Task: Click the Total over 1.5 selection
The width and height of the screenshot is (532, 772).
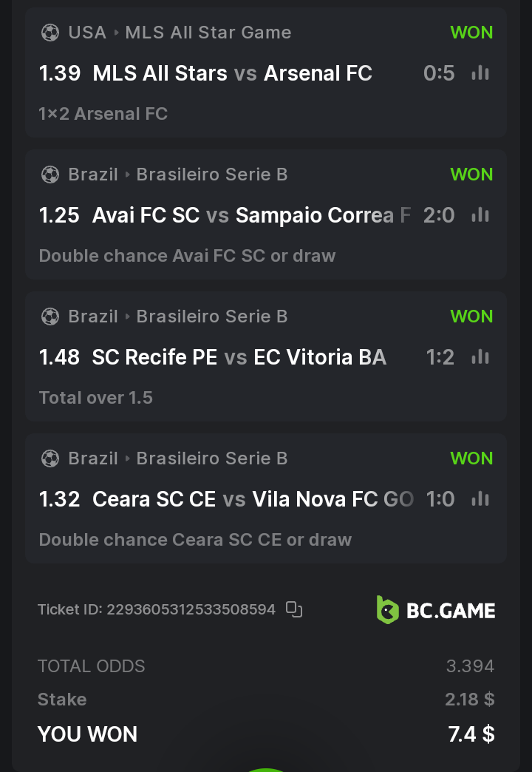Action: pos(96,398)
